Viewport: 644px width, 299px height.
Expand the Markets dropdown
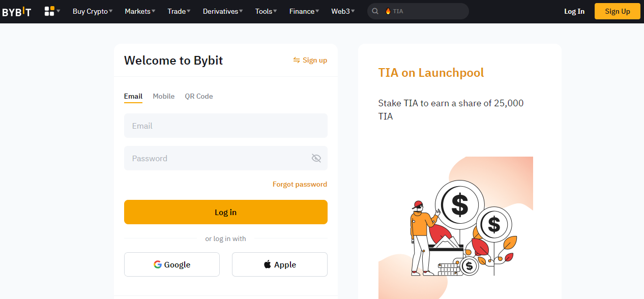pos(140,11)
